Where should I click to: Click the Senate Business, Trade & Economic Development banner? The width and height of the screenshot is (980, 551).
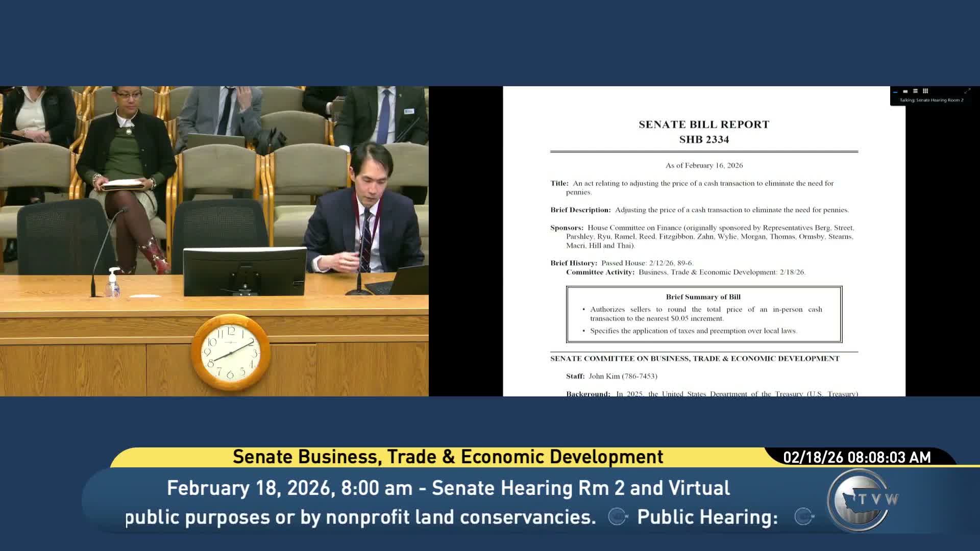coord(448,457)
